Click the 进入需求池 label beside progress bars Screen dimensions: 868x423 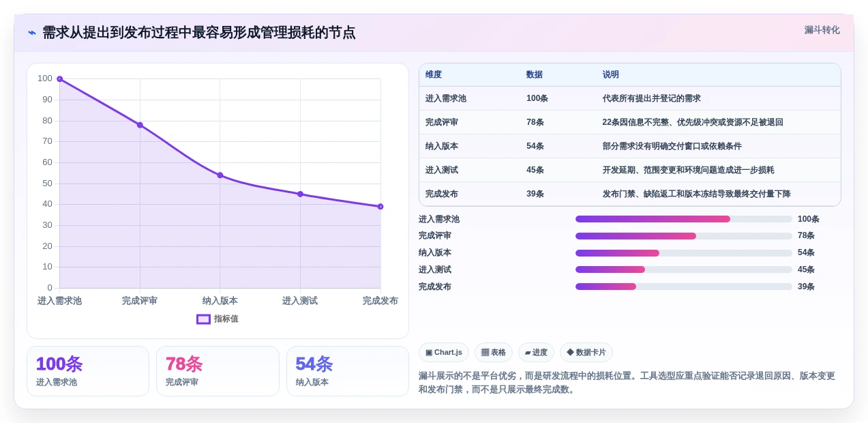439,219
